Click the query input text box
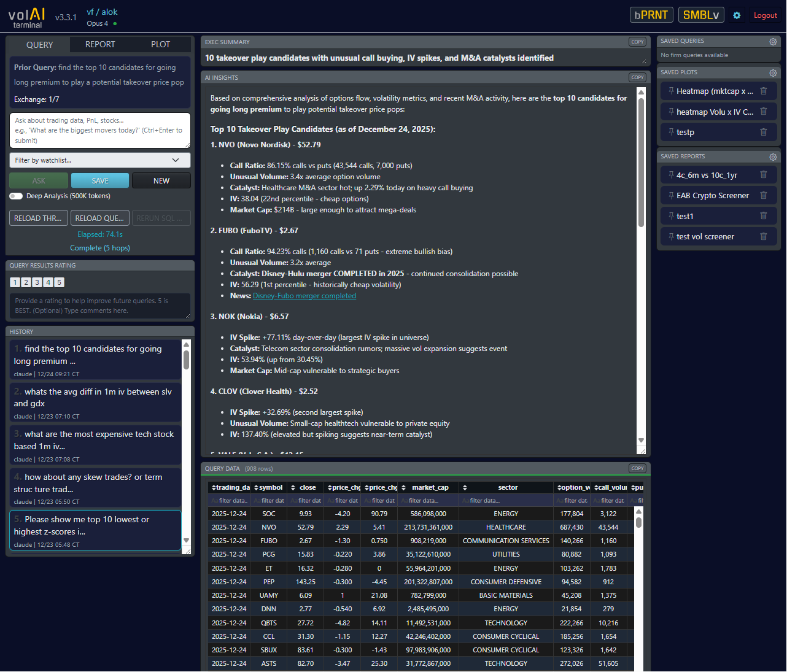This screenshot has width=787, height=672. coord(100,130)
